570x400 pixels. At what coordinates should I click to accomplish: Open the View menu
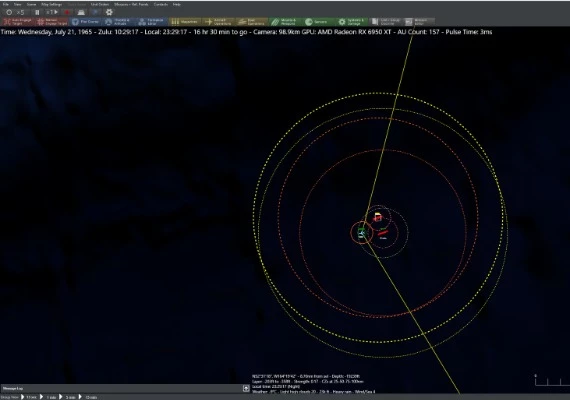[x=17, y=4]
